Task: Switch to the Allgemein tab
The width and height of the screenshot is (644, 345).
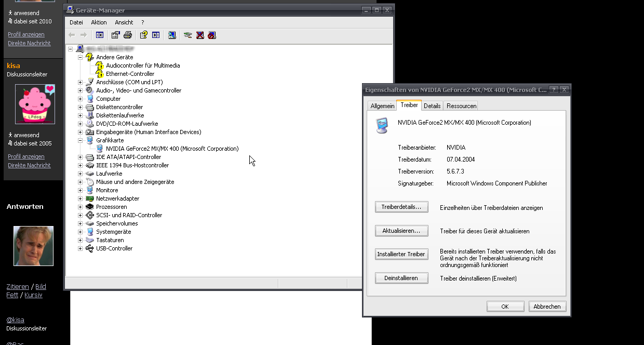Action: point(382,105)
